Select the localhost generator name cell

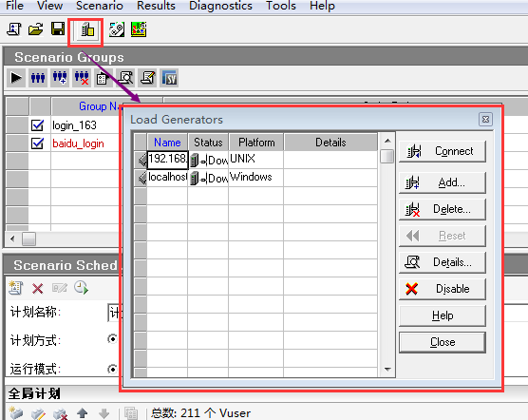pyautogui.click(x=167, y=178)
